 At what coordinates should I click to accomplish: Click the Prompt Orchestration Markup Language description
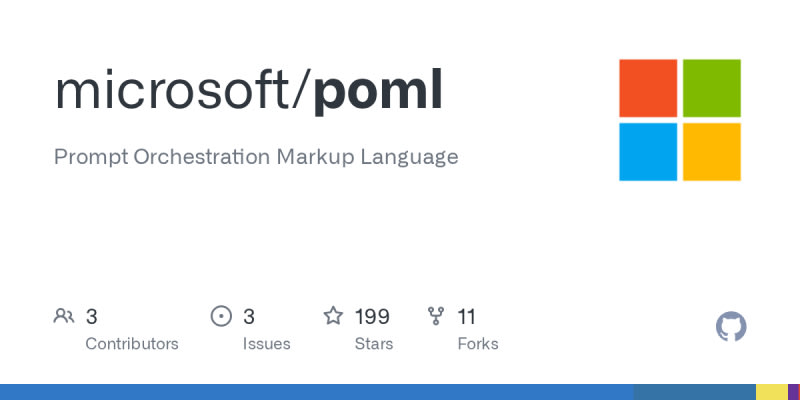(x=256, y=157)
